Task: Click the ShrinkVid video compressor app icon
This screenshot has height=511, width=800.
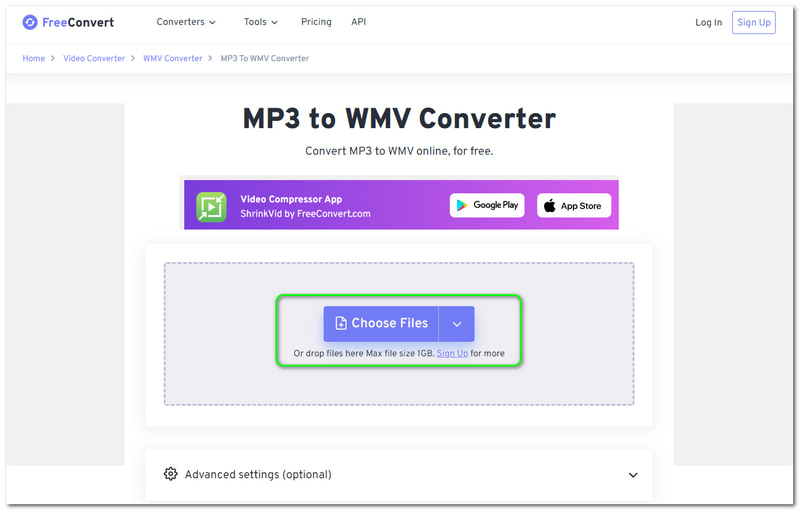Action: [211, 207]
